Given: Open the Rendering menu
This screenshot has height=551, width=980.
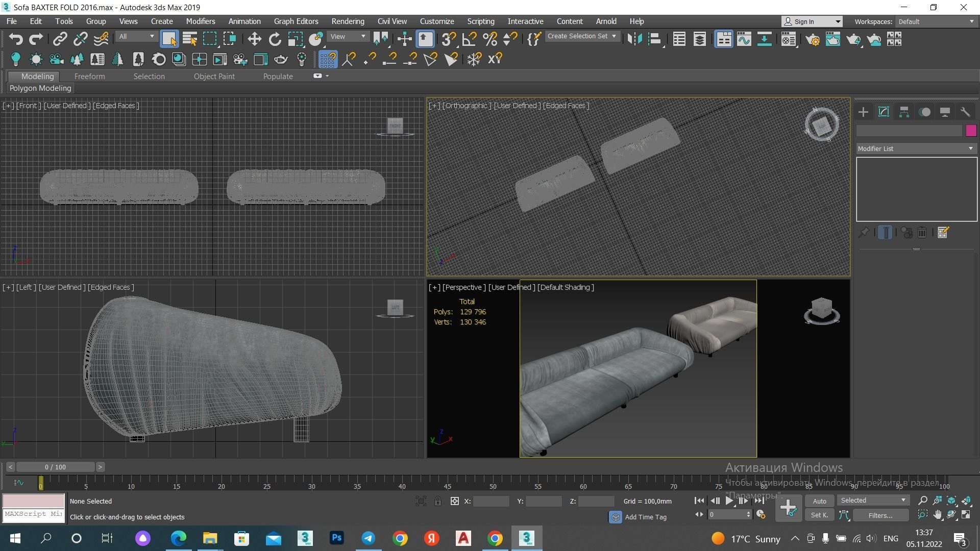Looking at the screenshot, I should [348, 21].
